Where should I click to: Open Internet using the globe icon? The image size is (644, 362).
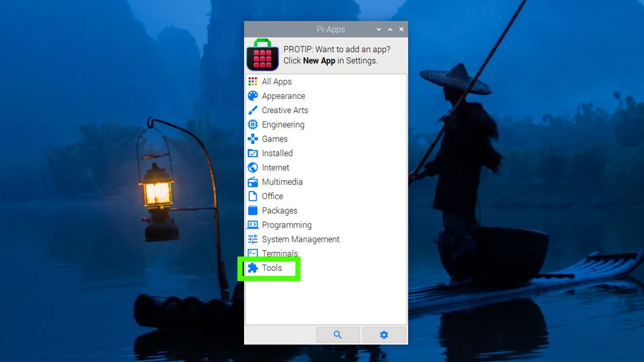click(x=252, y=167)
